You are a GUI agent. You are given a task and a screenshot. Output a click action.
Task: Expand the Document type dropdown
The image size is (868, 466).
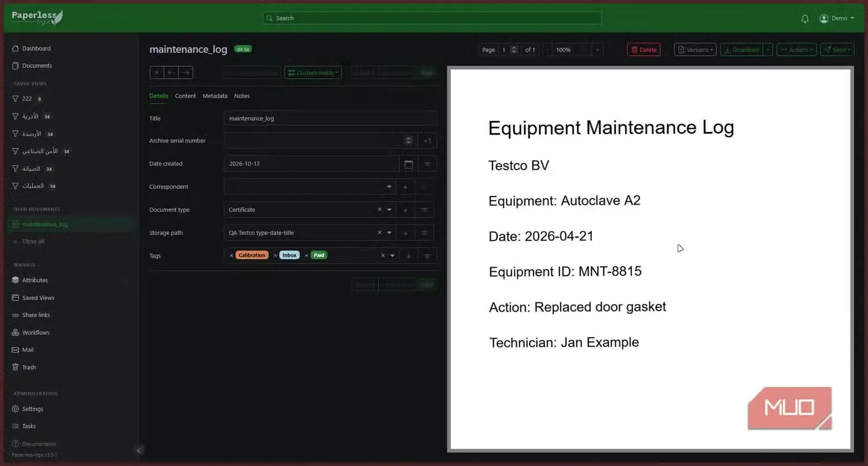tap(389, 210)
